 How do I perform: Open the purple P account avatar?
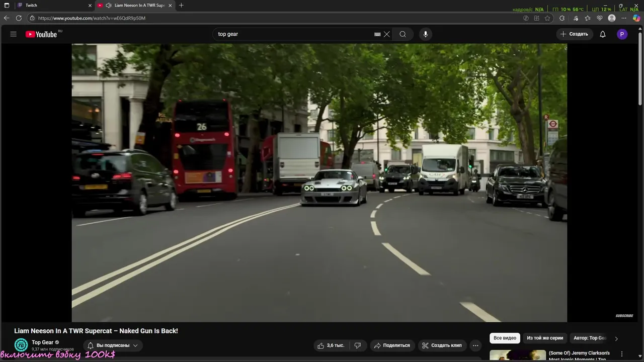[x=622, y=34]
